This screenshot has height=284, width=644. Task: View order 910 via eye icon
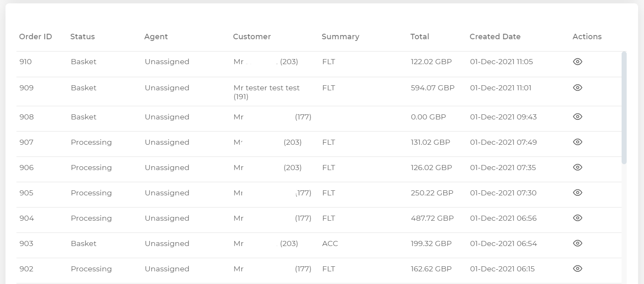pyautogui.click(x=577, y=62)
